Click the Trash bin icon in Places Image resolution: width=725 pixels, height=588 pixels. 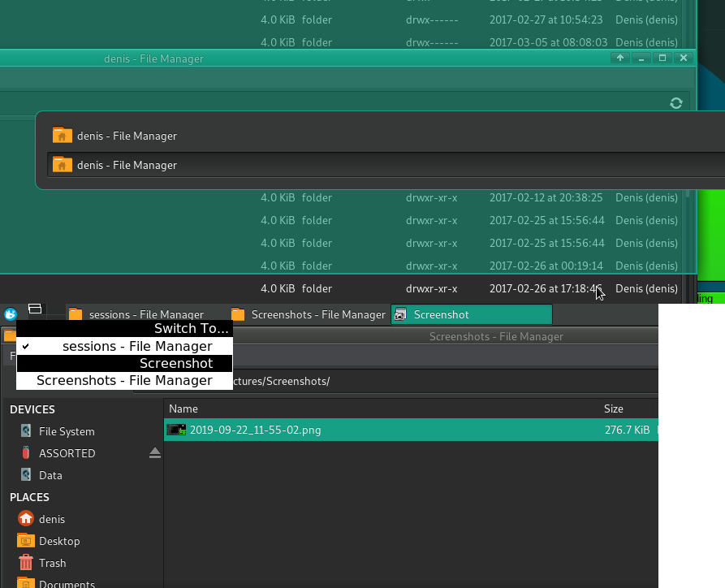click(26, 563)
